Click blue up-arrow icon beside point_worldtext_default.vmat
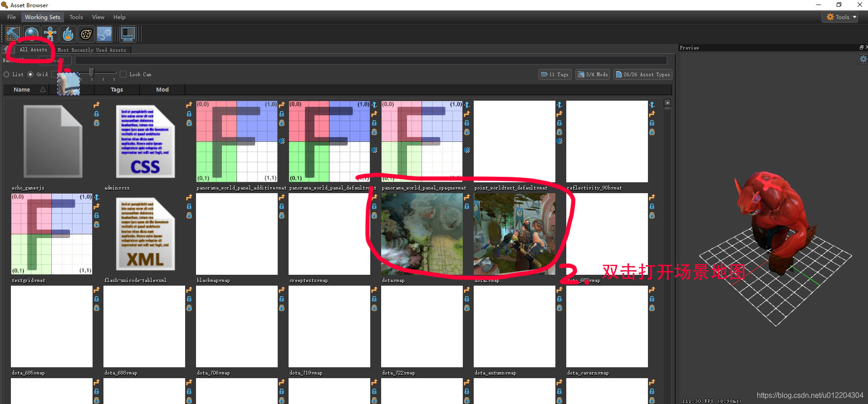868x404 pixels. pyautogui.click(x=559, y=105)
